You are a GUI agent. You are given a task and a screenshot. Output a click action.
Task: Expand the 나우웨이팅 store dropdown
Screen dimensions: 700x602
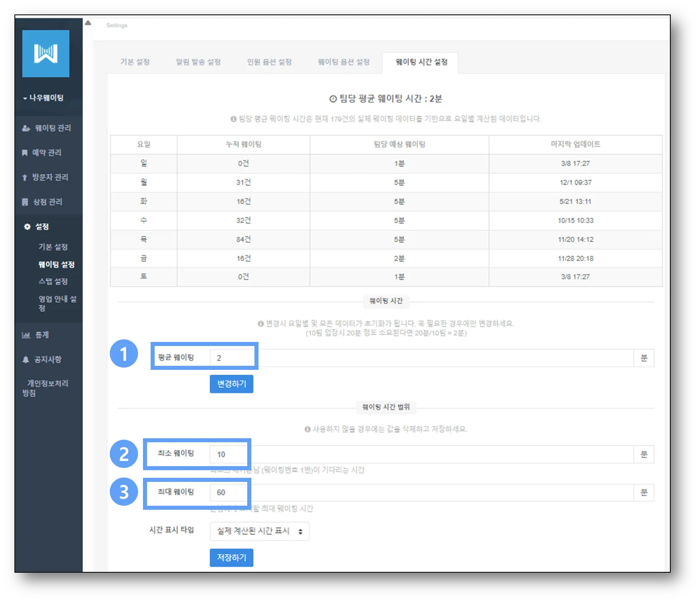[x=44, y=98]
